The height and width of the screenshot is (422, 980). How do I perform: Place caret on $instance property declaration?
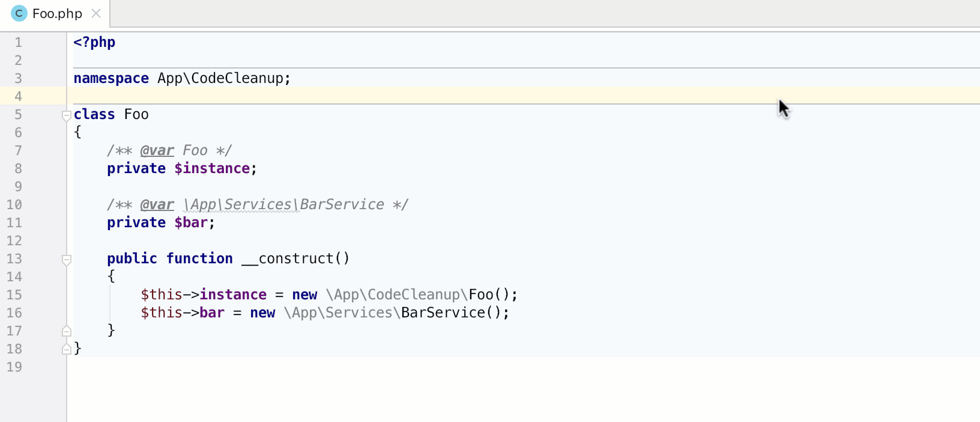211,168
